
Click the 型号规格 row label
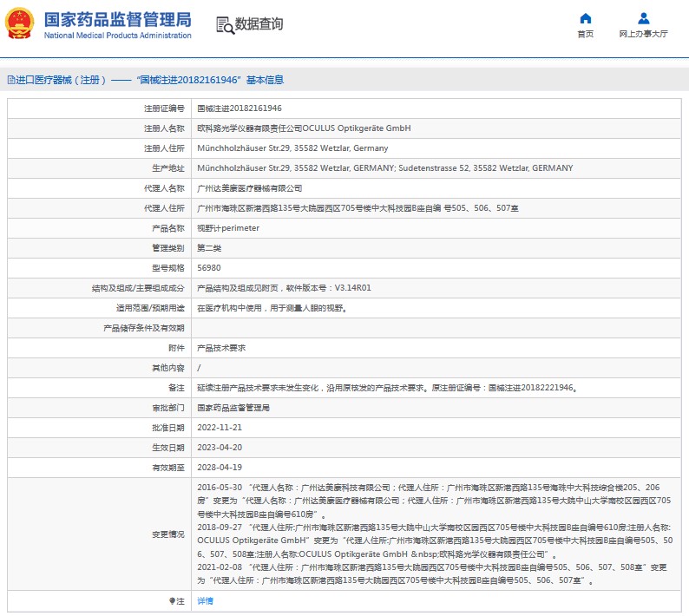[168, 267]
